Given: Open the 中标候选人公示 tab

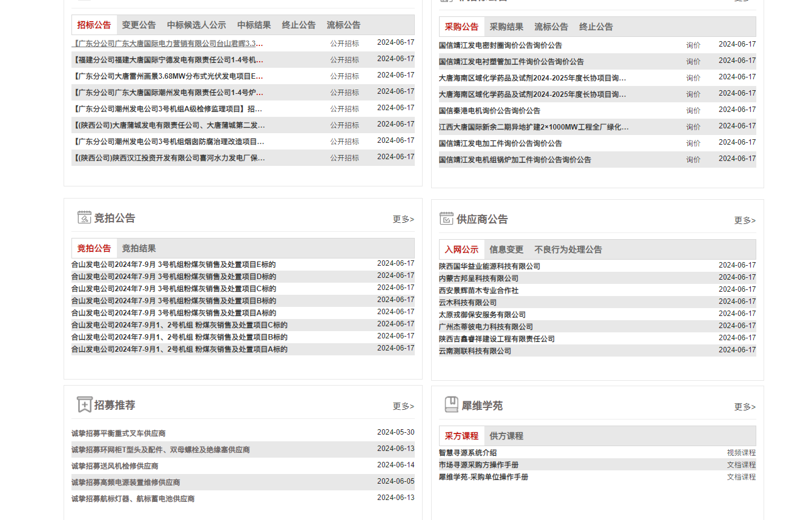Looking at the screenshot, I should pyautogui.click(x=196, y=25).
